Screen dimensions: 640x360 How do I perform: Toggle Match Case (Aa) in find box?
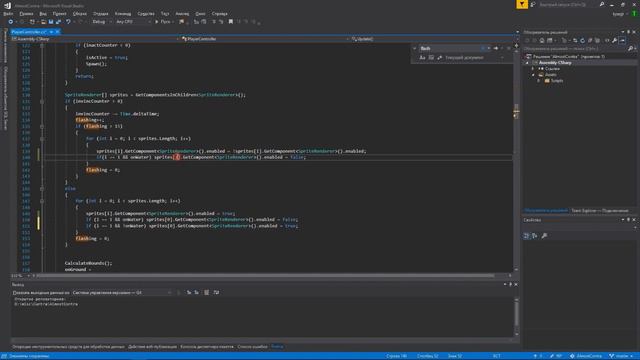422,58
